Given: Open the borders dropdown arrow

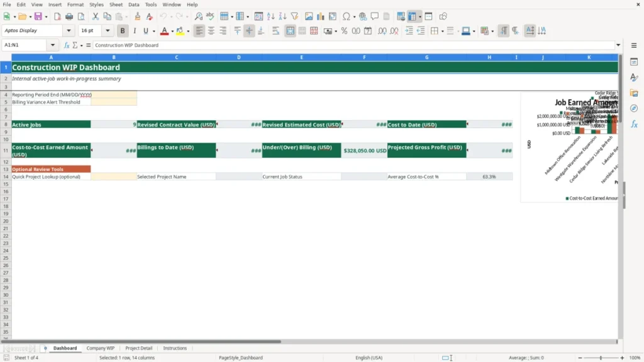Looking at the screenshot, I should point(442,31).
